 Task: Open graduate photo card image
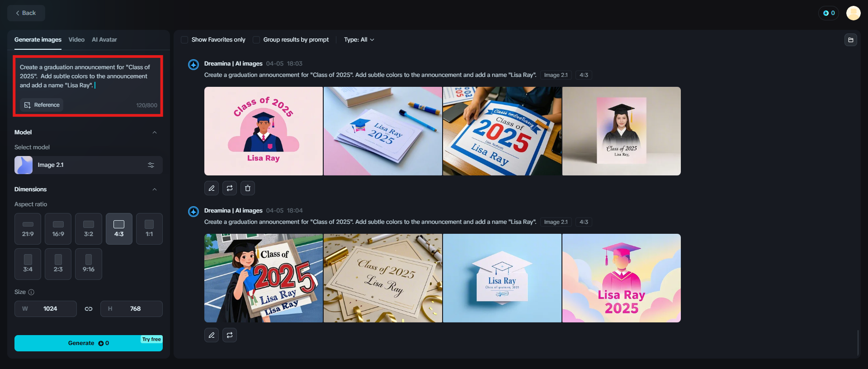(622, 131)
